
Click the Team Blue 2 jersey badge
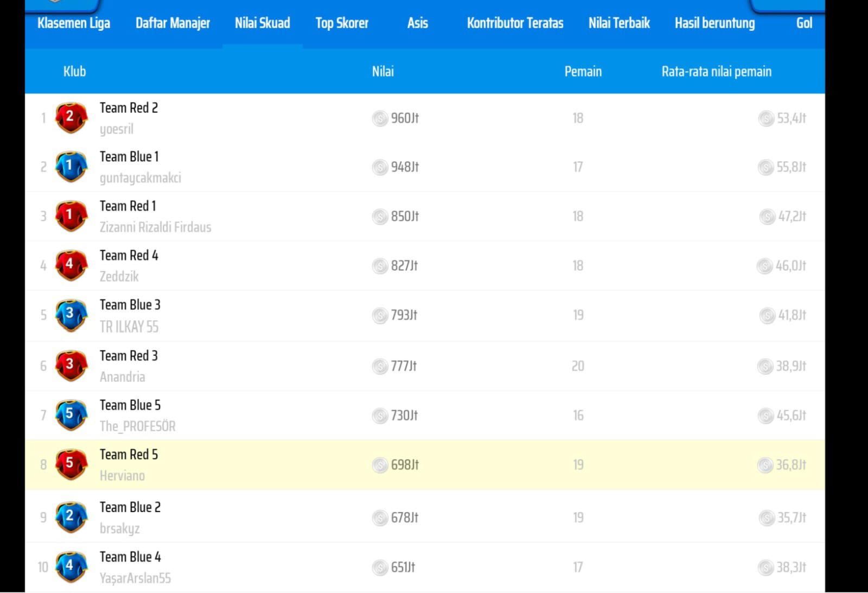(71, 517)
